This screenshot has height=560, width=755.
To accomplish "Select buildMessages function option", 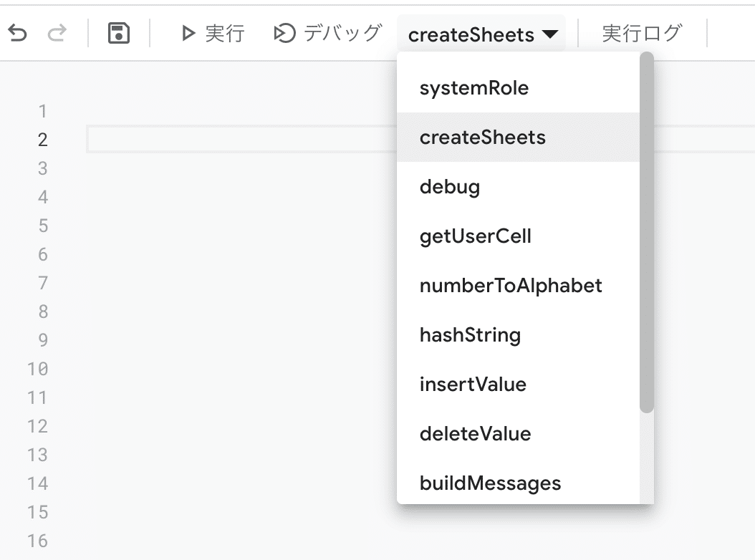I will (490, 483).
